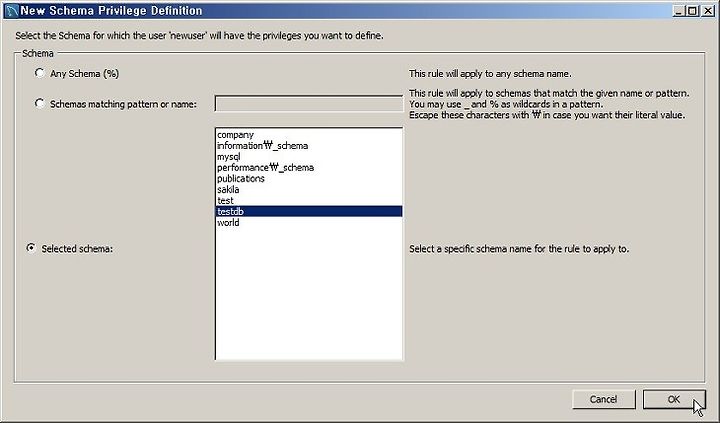Select information\_schema in the list
The width and height of the screenshot is (720, 423).
(309, 146)
